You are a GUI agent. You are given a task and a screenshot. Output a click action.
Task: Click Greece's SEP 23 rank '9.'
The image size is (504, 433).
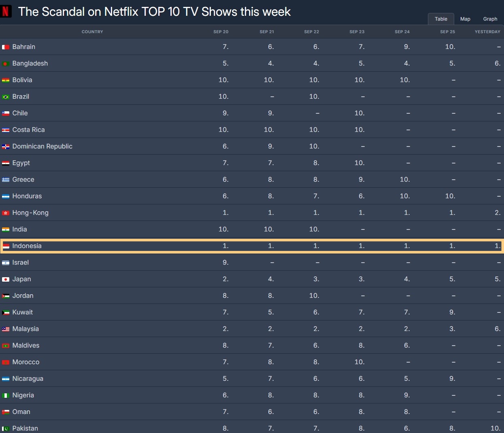pos(362,180)
